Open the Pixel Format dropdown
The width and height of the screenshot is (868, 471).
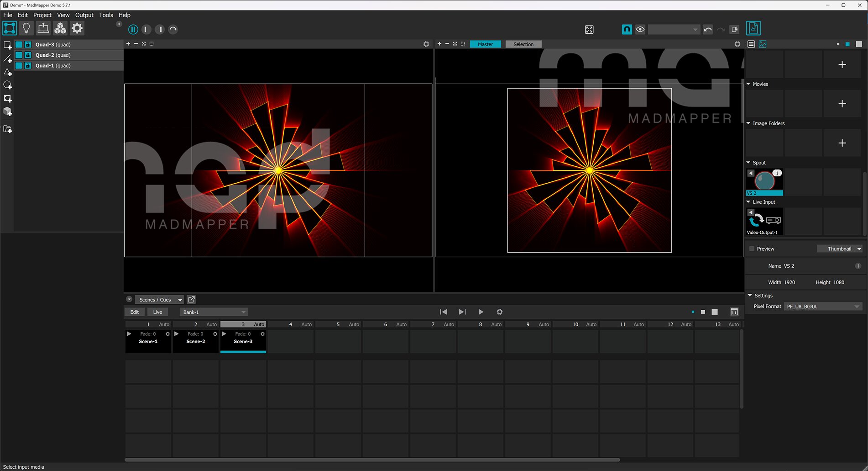click(823, 307)
